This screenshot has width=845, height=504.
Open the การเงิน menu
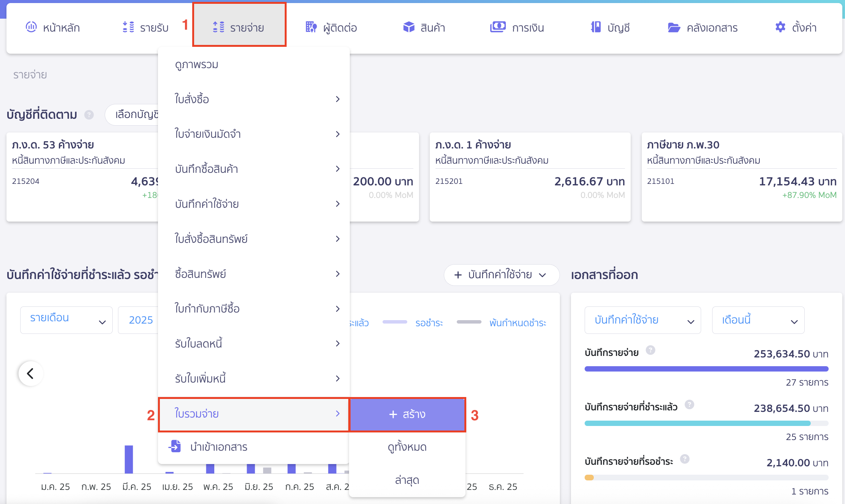517,27
